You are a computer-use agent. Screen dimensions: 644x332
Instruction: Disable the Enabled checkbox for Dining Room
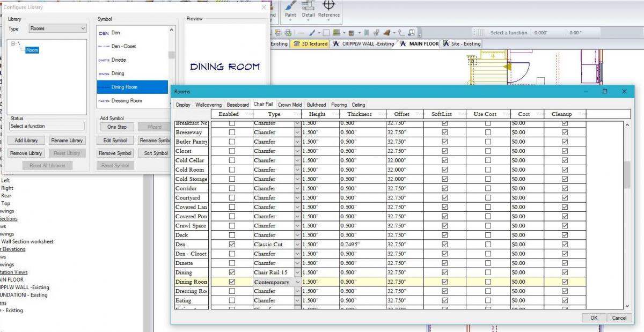(x=231, y=282)
